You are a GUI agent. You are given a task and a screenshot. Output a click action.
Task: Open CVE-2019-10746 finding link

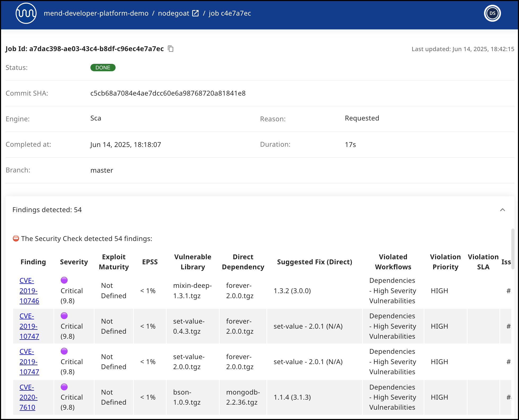coord(29,291)
